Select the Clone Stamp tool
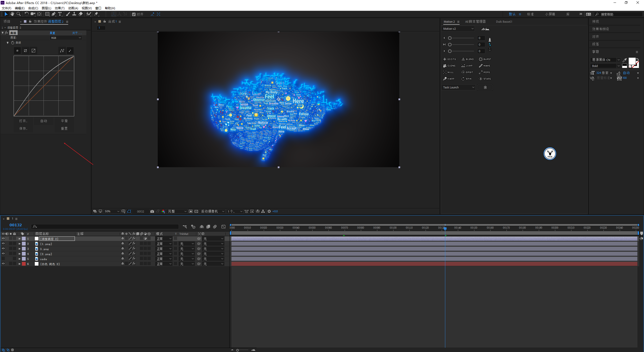644x352 pixels. 74,14
